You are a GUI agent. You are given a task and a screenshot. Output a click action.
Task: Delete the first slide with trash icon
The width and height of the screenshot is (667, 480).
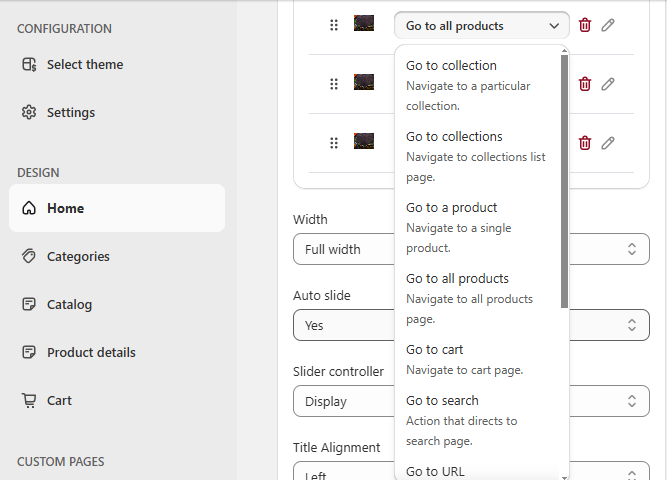(x=585, y=25)
